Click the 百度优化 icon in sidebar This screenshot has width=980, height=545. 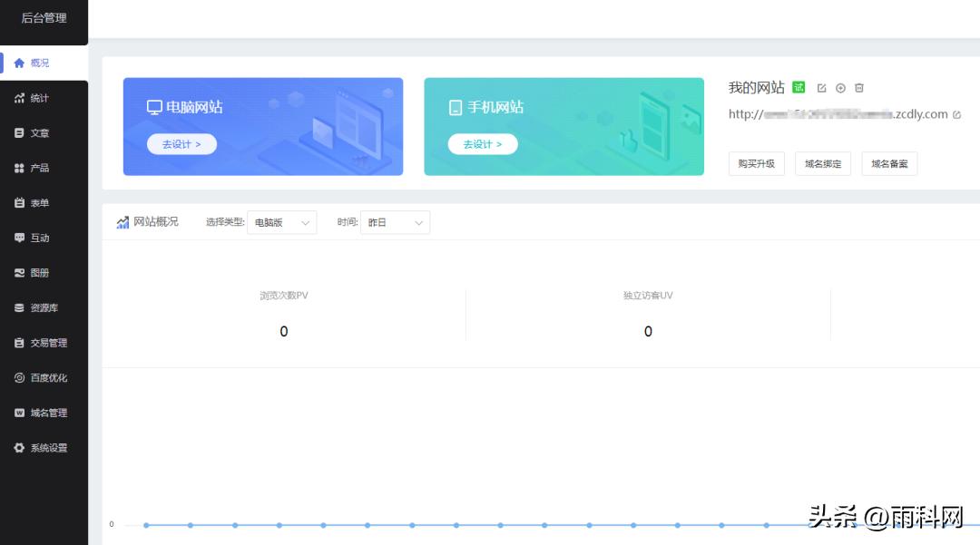[19, 378]
